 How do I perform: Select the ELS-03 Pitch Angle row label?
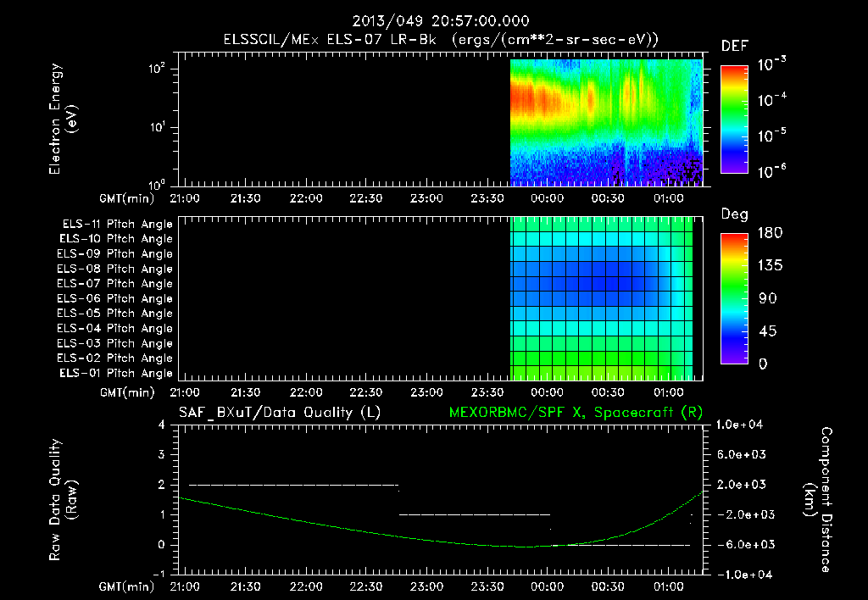point(115,344)
